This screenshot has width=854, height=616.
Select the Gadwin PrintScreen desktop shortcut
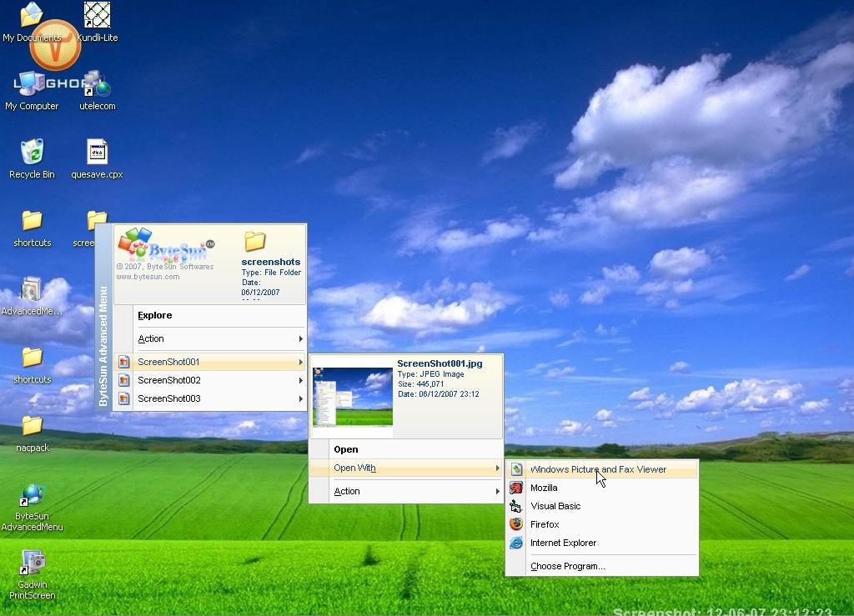click(x=32, y=564)
